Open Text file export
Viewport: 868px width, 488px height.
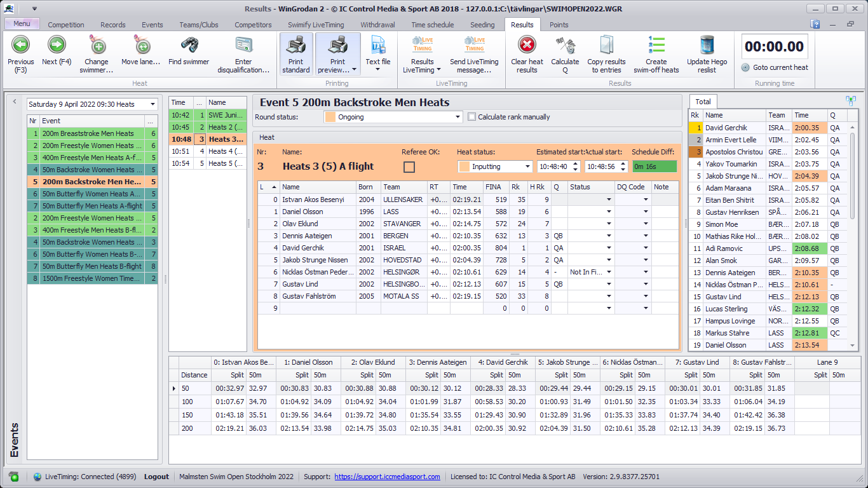pos(377,54)
